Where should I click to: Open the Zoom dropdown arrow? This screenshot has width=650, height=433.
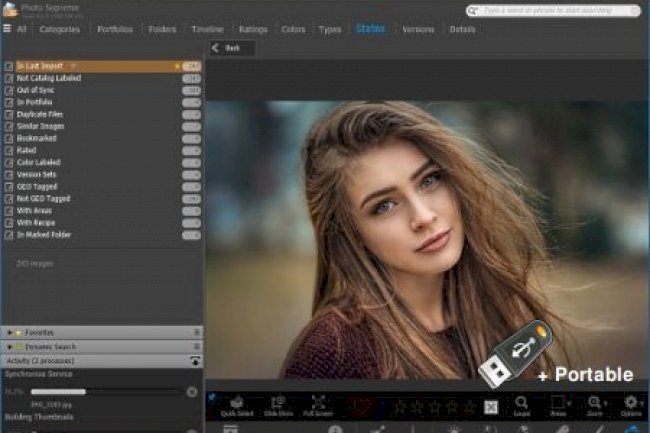[606, 403]
